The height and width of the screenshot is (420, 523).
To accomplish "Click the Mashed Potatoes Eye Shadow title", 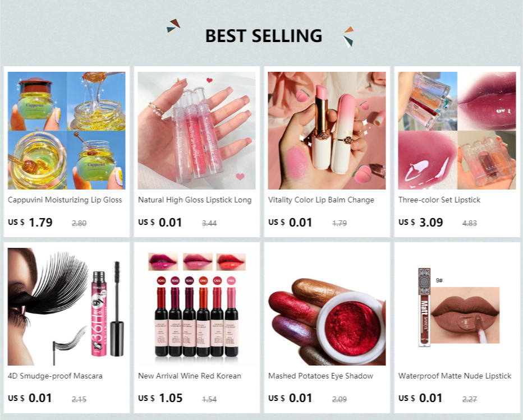I will tap(320, 376).
